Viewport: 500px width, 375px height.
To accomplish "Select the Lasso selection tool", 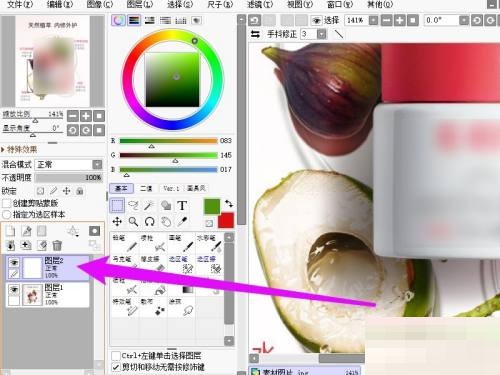I will click(x=133, y=205).
